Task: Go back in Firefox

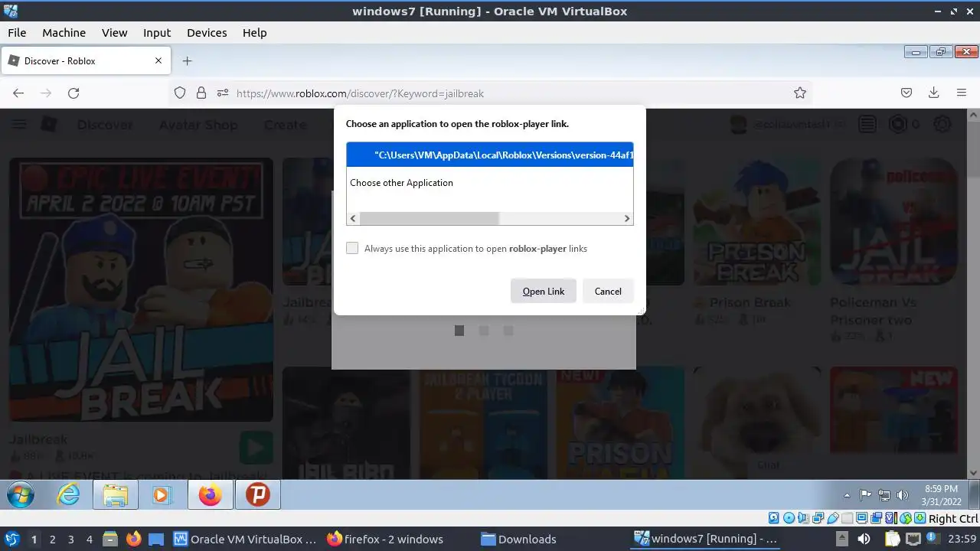Action: (x=18, y=93)
